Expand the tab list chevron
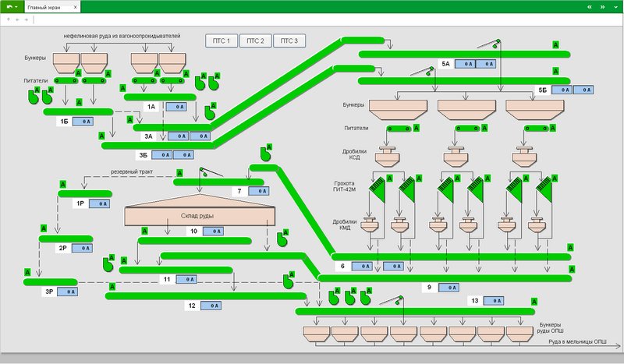 pos(615,7)
